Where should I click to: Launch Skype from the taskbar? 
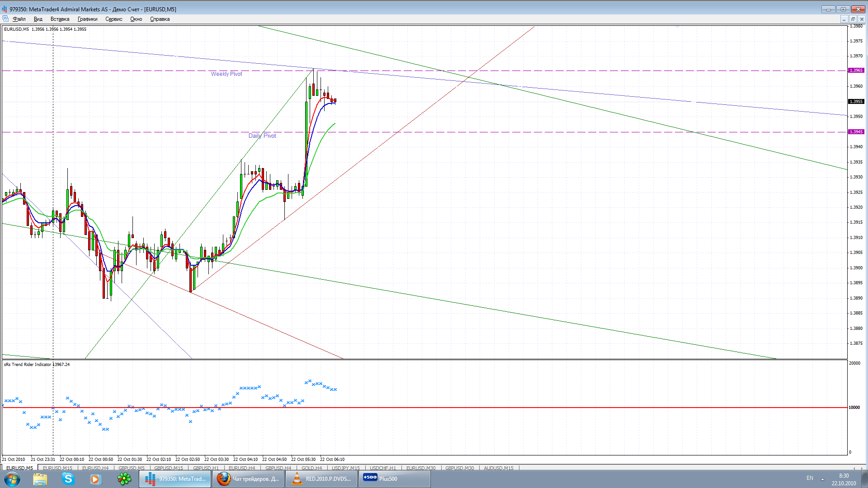coord(68,479)
